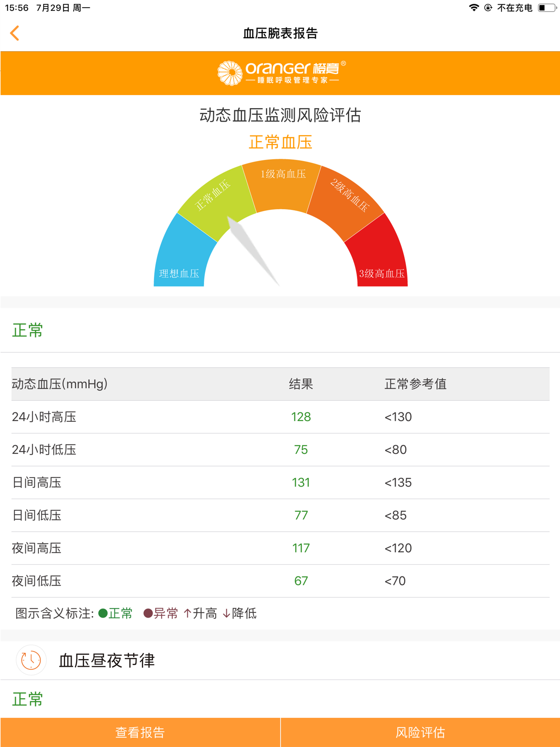Image resolution: width=560 pixels, height=747 pixels.
Task: Tap the 日间低压 row label
Action: tap(36, 515)
